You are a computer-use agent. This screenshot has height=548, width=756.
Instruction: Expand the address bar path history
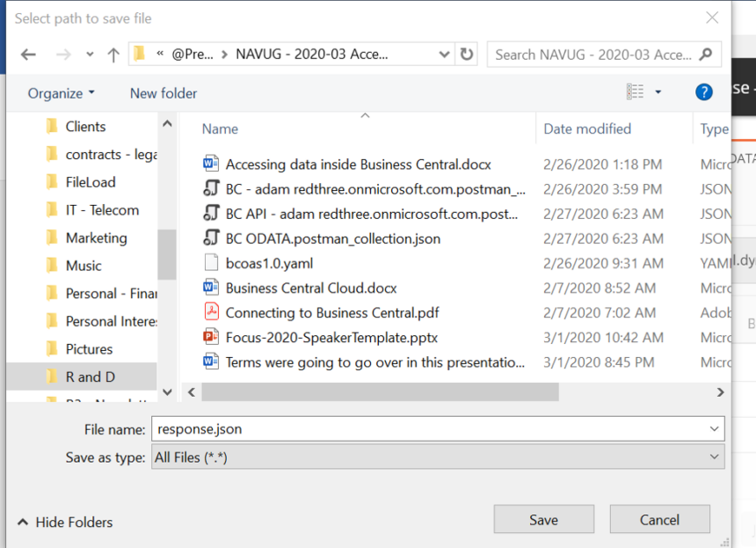click(444, 55)
